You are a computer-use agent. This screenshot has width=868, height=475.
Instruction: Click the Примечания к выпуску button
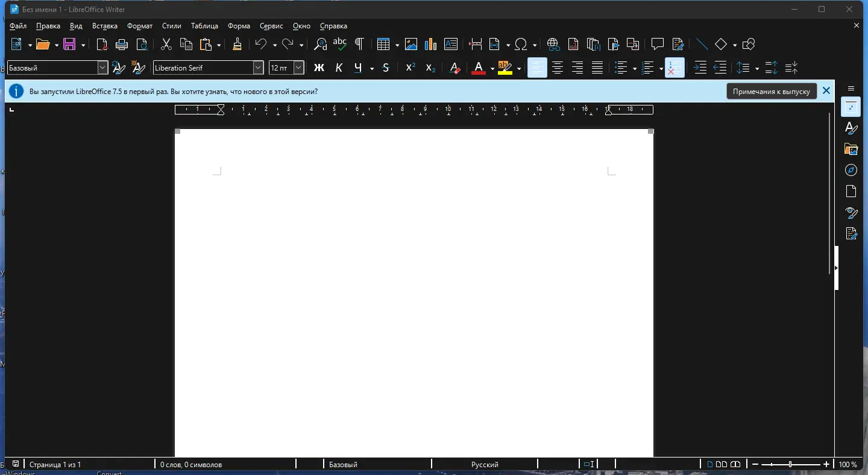(x=772, y=92)
